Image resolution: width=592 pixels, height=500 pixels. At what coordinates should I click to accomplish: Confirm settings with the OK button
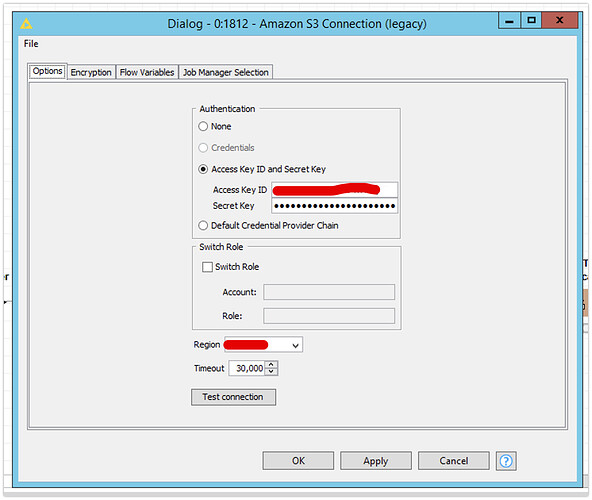298,461
